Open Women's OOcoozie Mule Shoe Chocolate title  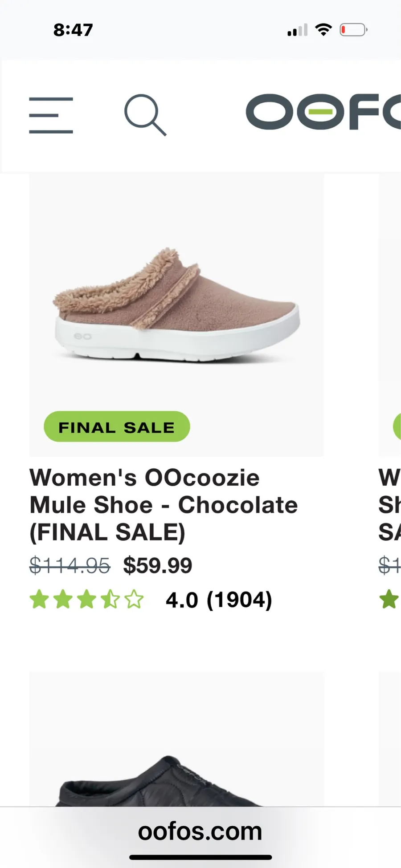[164, 505]
